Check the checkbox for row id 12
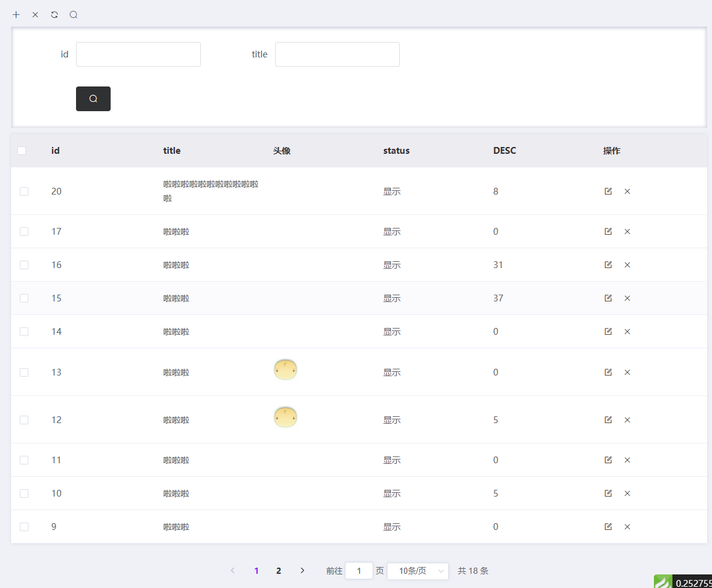 (24, 419)
